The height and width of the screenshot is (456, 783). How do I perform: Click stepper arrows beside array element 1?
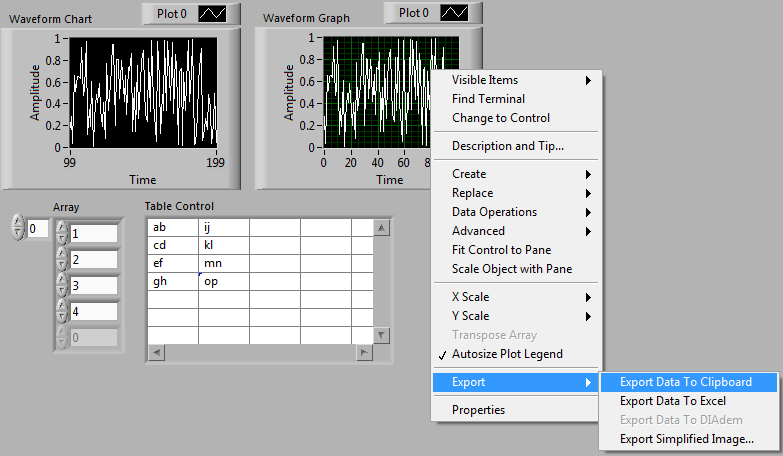pyautogui.click(x=61, y=233)
